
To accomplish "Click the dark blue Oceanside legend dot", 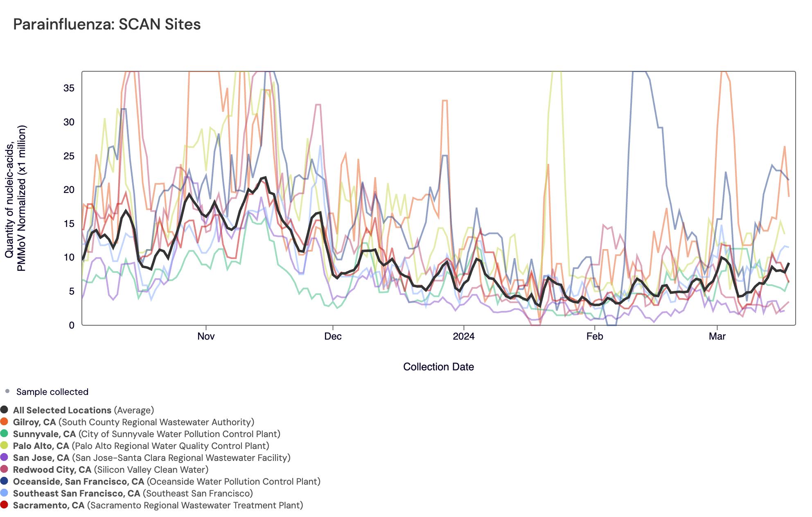I will tap(4, 481).
